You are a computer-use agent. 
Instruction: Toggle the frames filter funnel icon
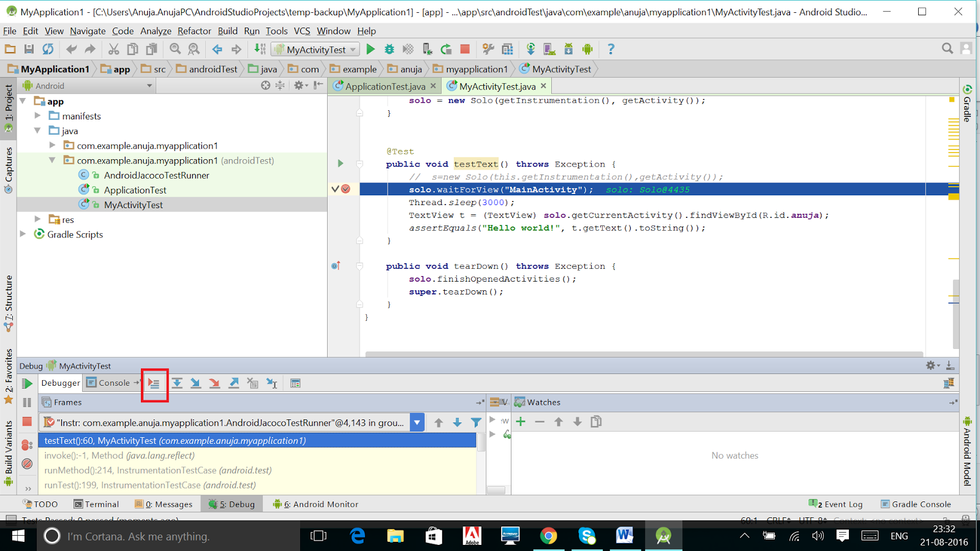[x=476, y=422]
